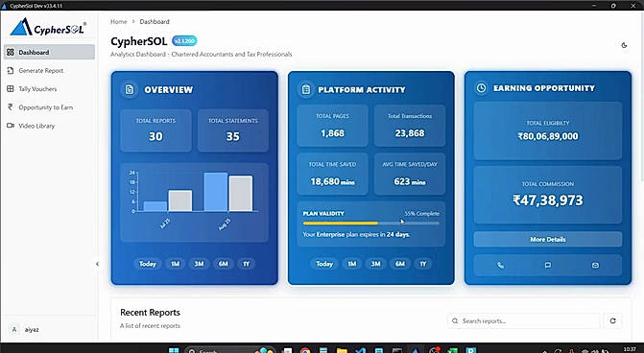Click the Overview card document icon

(x=130, y=89)
